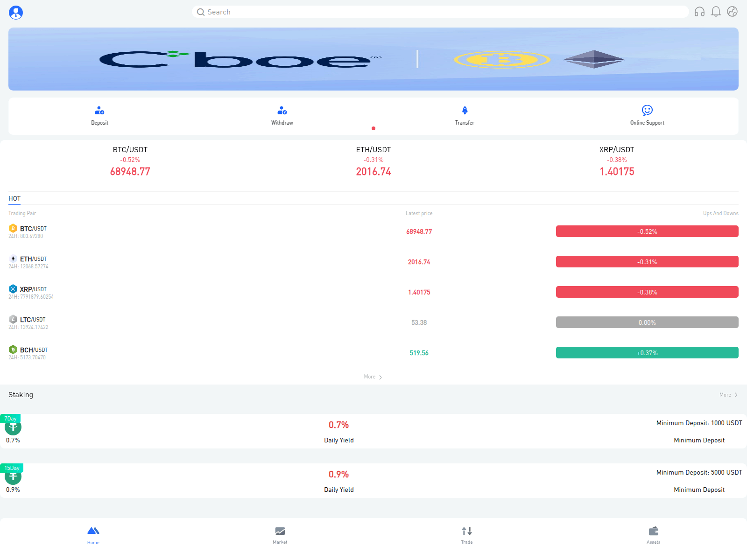Open the user profile avatar icon
This screenshot has width=747, height=560.
[16, 13]
